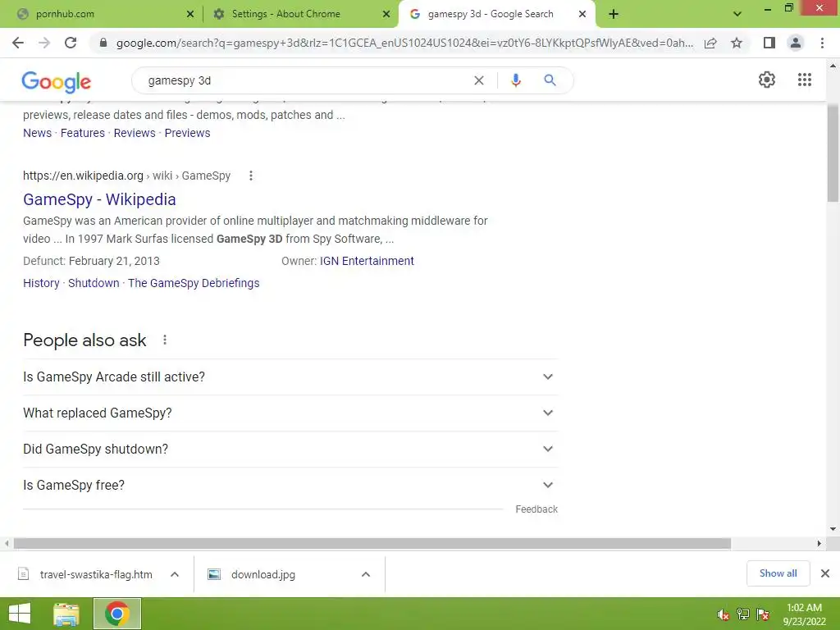Open The GameSpy Debriefings link
Image resolution: width=840 pixels, height=630 pixels.
pos(194,283)
